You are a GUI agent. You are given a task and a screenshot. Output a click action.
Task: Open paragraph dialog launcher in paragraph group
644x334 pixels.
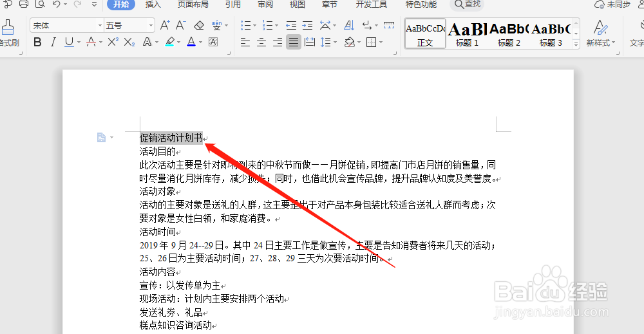pyautogui.click(x=395, y=53)
